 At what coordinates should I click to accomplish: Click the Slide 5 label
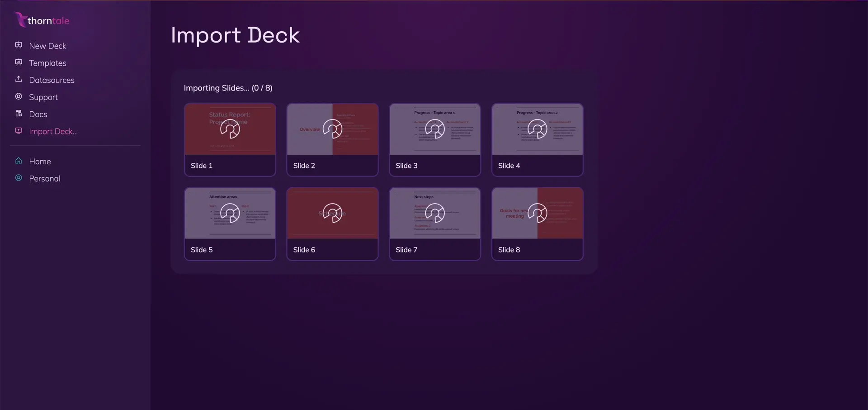(x=202, y=250)
